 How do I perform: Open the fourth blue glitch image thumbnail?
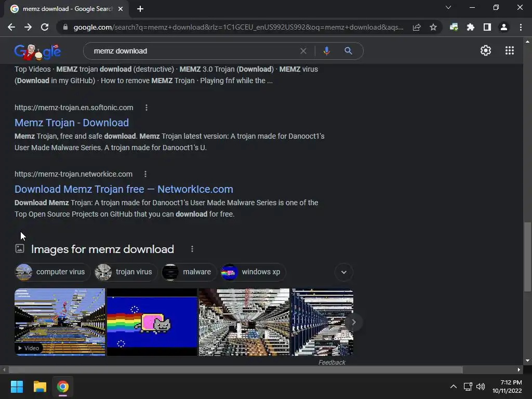point(322,322)
